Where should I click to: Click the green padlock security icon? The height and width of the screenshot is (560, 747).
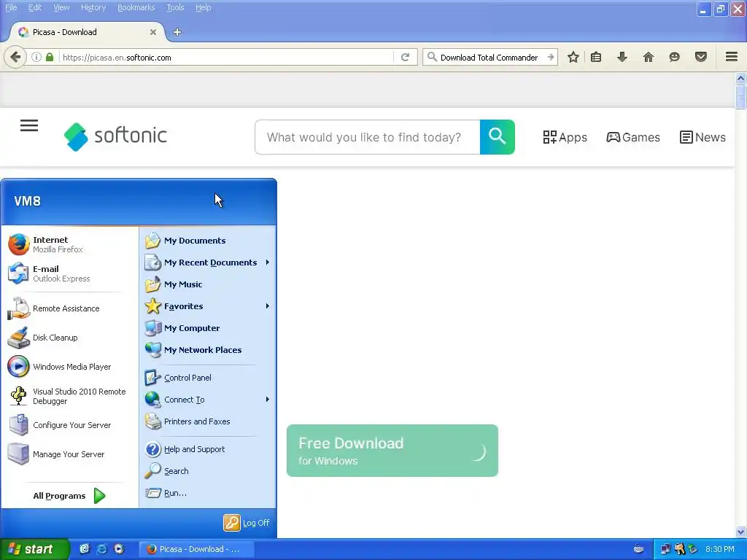[x=50, y=57]
